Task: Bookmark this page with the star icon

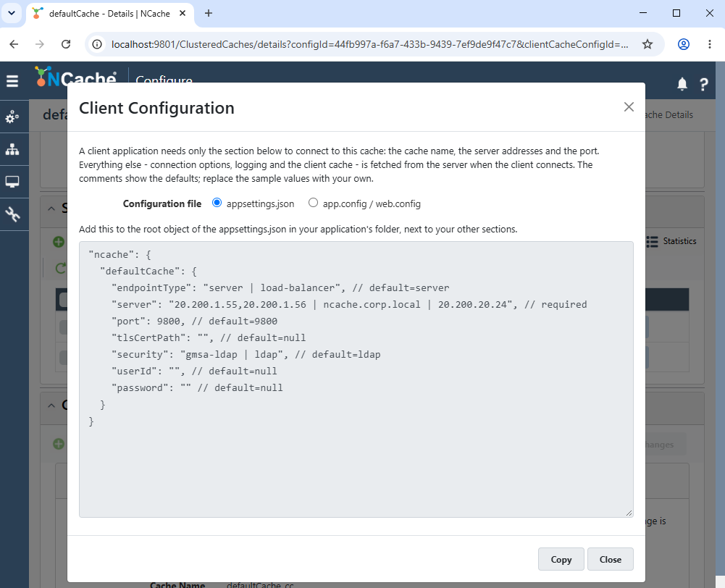Action: 648,44
